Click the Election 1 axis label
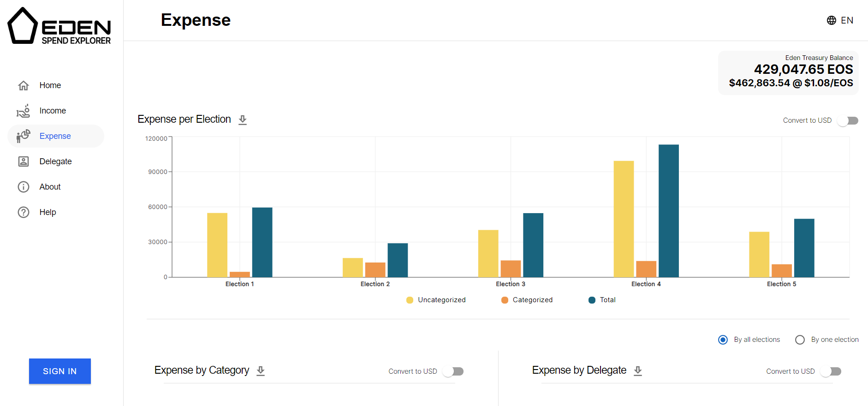This screenshot has height=406, width=868. (x=240, y=284)
